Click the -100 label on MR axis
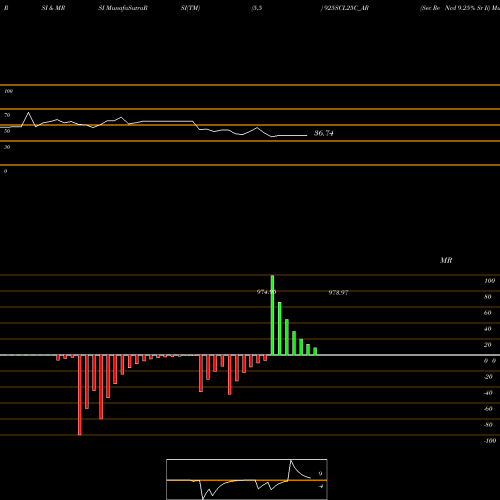 [490, 441]
